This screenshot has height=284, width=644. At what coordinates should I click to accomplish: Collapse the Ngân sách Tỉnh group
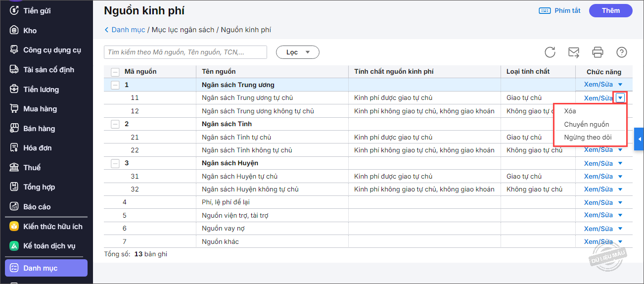[x=115, y=124]
